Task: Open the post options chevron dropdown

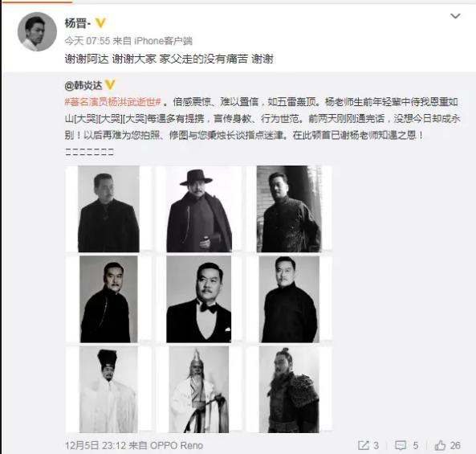Action: [455, 16]
